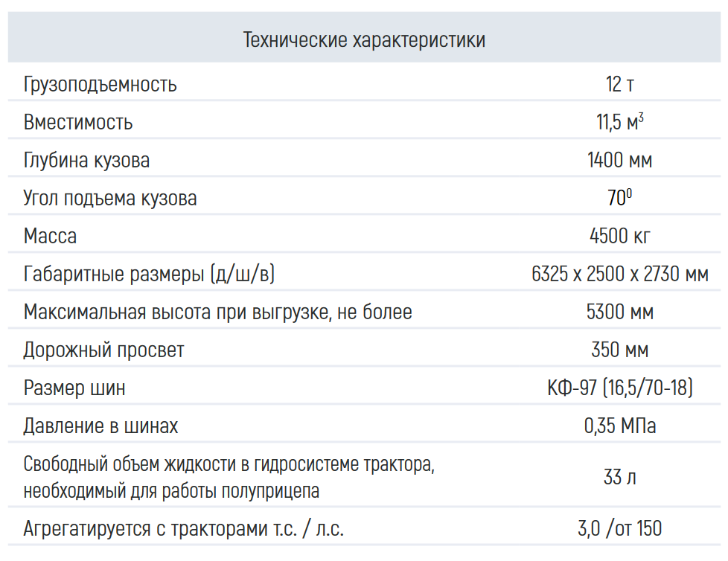Select the "Дорожный просвет" label
The image size is (728, 561).
(x=103, y=350)
